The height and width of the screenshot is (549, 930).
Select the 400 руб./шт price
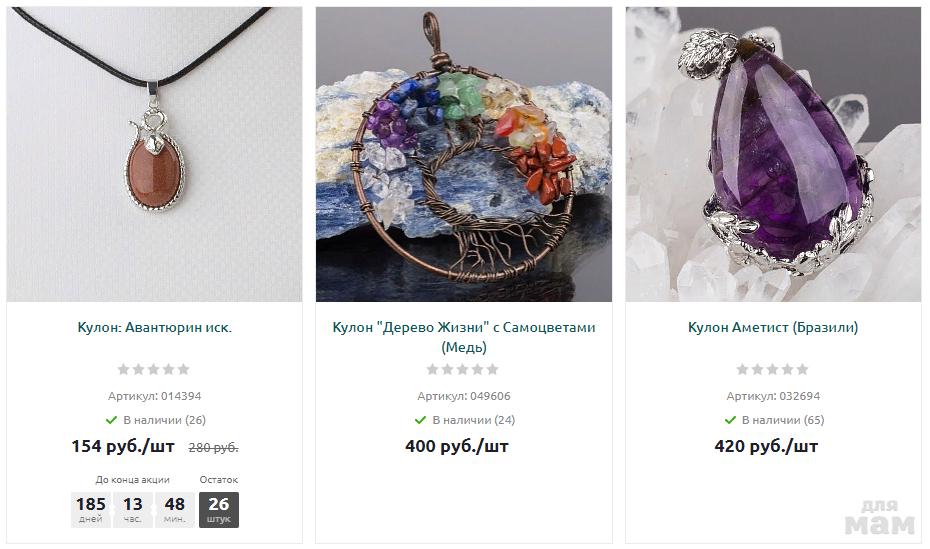coord(457,446)
